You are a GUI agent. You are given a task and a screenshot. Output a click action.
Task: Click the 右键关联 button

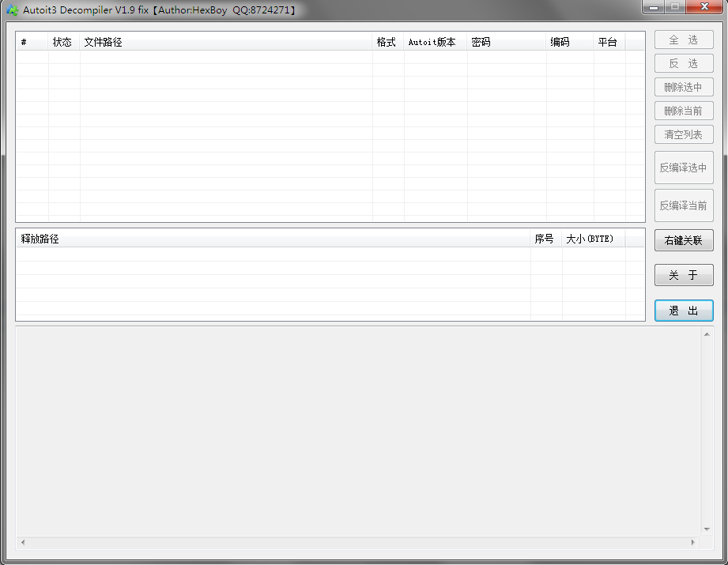coord(684,240)
